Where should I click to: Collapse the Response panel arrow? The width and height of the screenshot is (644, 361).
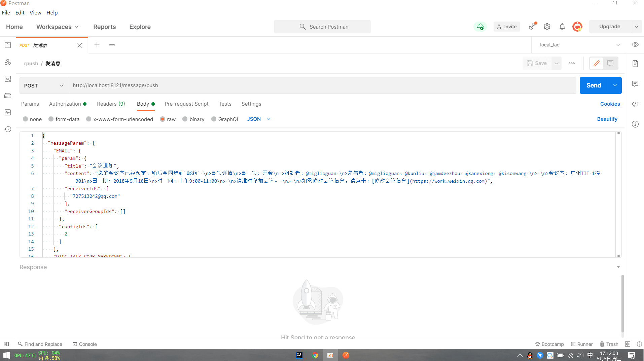point(618,267)
